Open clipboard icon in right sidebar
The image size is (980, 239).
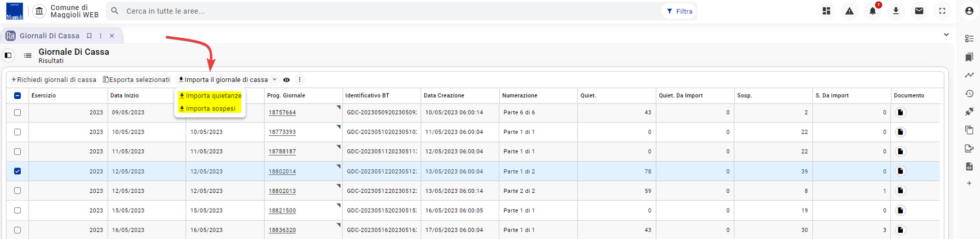(969, 130)
